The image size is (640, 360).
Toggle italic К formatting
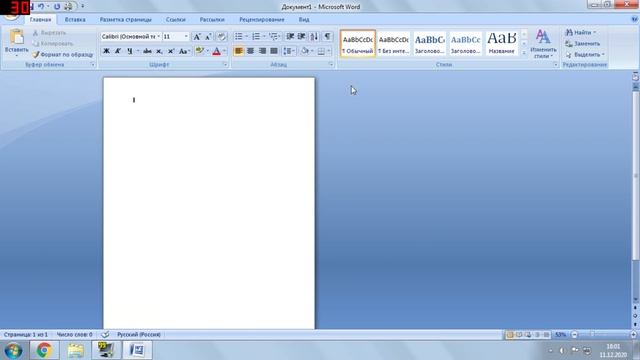click(118, 51)
